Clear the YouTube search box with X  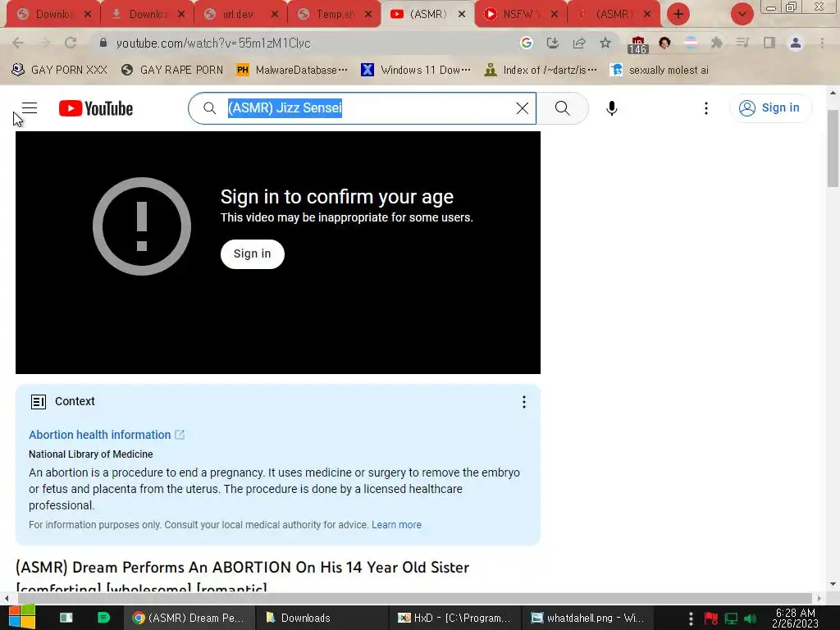coord(523,108)
